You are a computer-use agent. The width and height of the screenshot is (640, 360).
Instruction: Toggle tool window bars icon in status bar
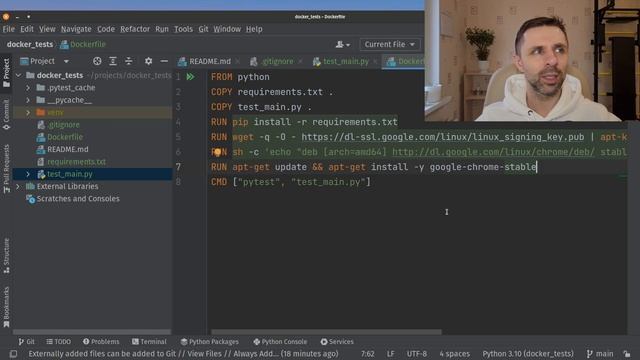click(x=13, y=354)
